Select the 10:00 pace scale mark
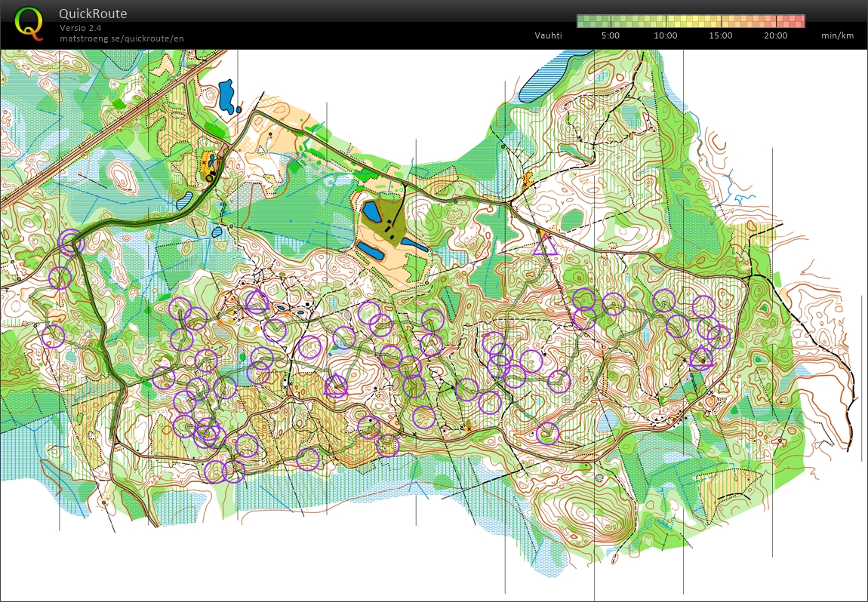This screenshot has width=868, height=602. (666, 35)
